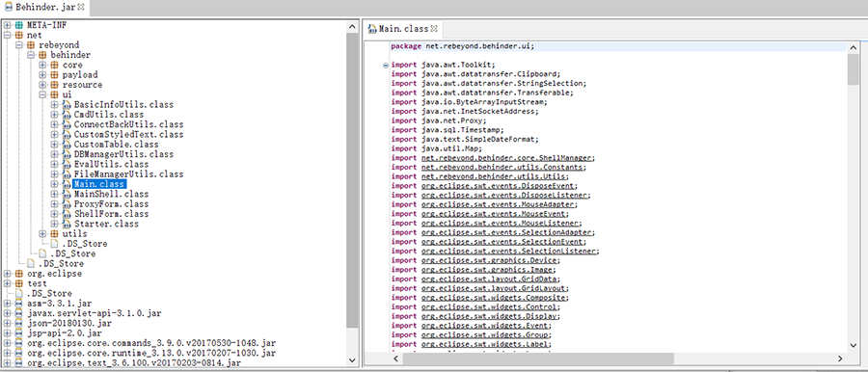
Task: Click the Starter.class file icon
Action: click(x=67, y=224)
